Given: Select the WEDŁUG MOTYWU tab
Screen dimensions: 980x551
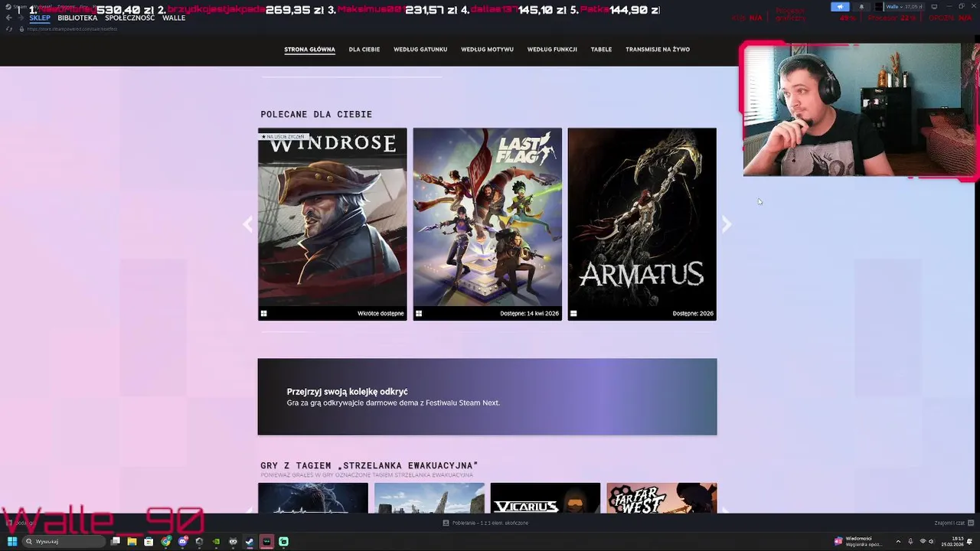Looking at the screenshot, I should coord(487,50).
